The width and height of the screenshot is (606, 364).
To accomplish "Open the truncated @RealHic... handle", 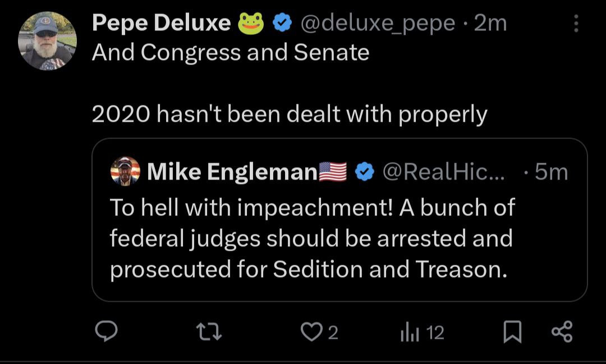I will (443, 172).
